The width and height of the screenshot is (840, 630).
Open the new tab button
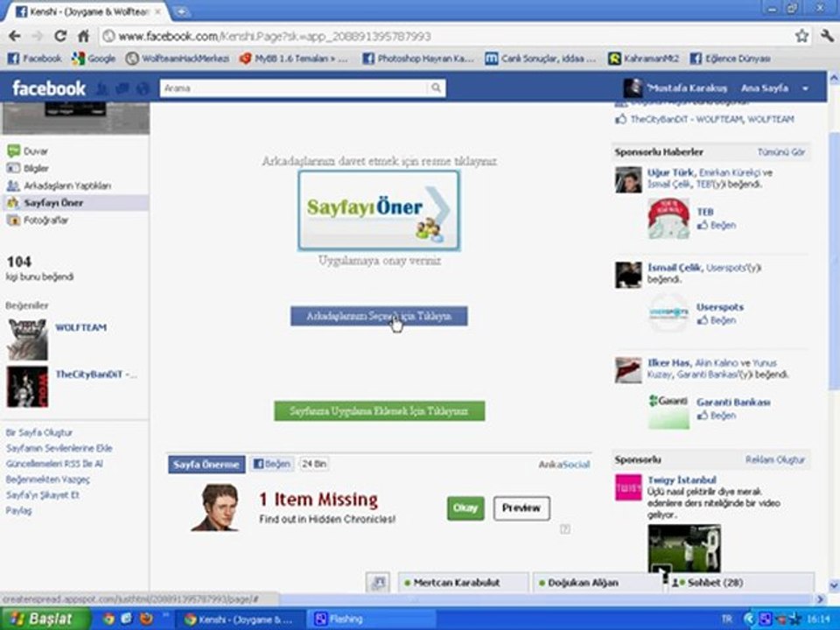pos(183,11)
